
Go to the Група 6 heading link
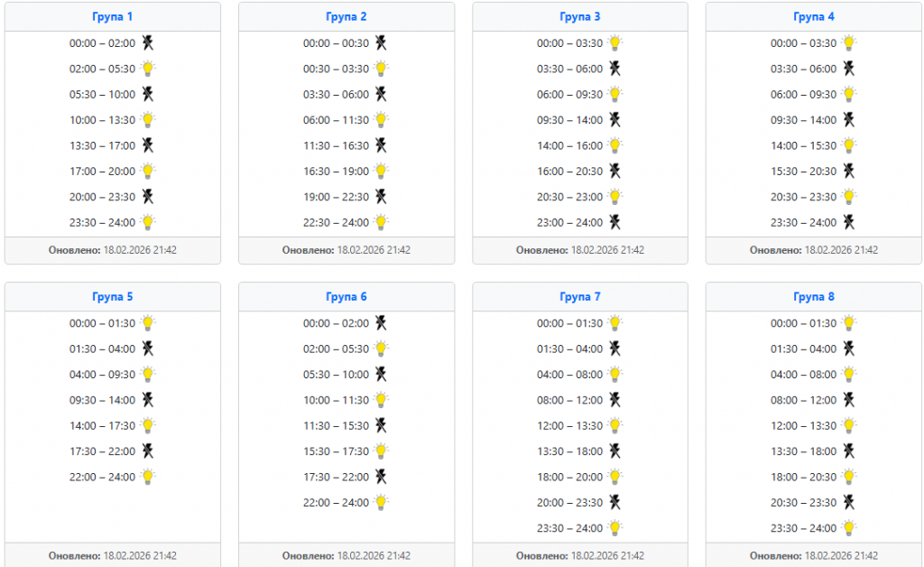pyautogui.click(x=346, y=297)
